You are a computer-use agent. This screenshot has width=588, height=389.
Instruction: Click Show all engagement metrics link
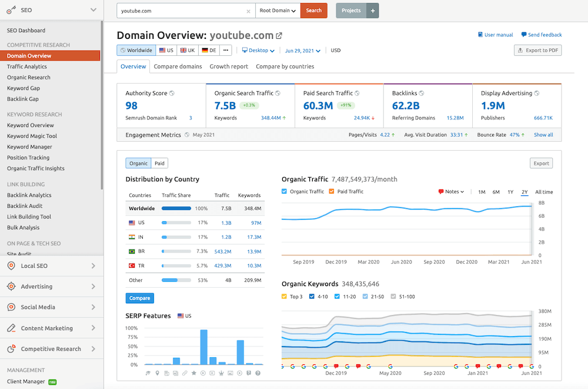(x=543, y=135)
